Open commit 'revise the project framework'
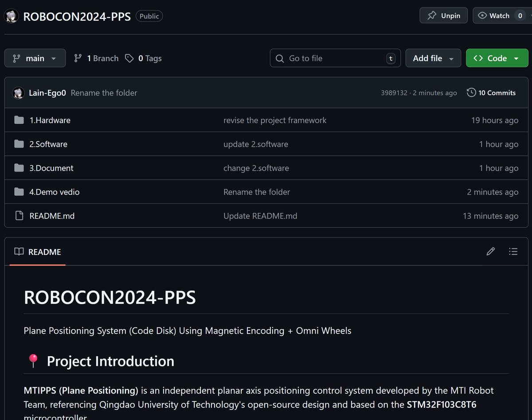 click(x=275, y=120)
